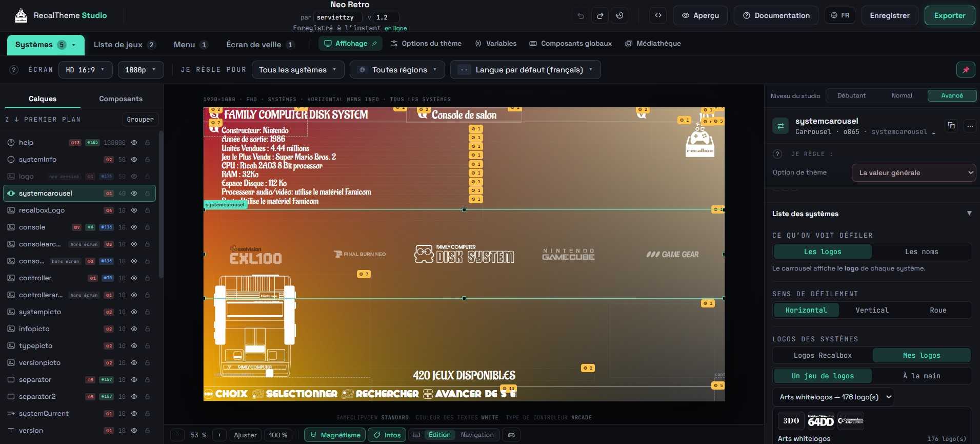Viewport: 980px width, 444px height.
Task: Lock the controller layer
Action: (x=147, y=278)
